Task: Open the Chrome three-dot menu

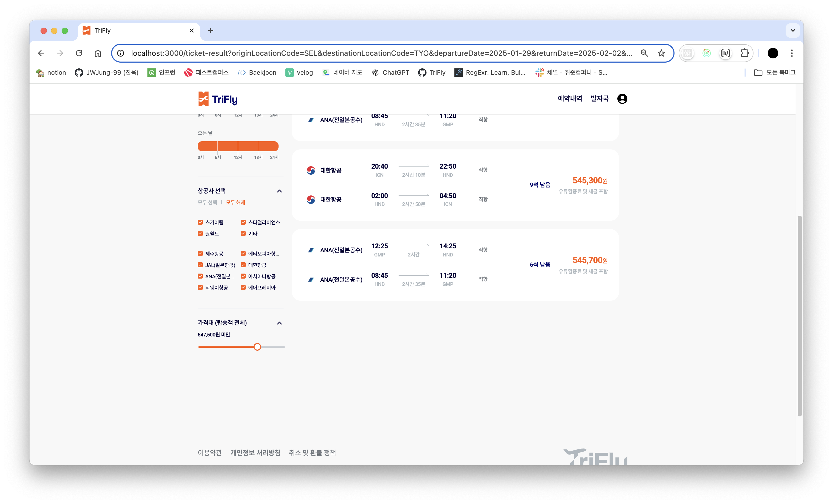Action: pos(792,53)
